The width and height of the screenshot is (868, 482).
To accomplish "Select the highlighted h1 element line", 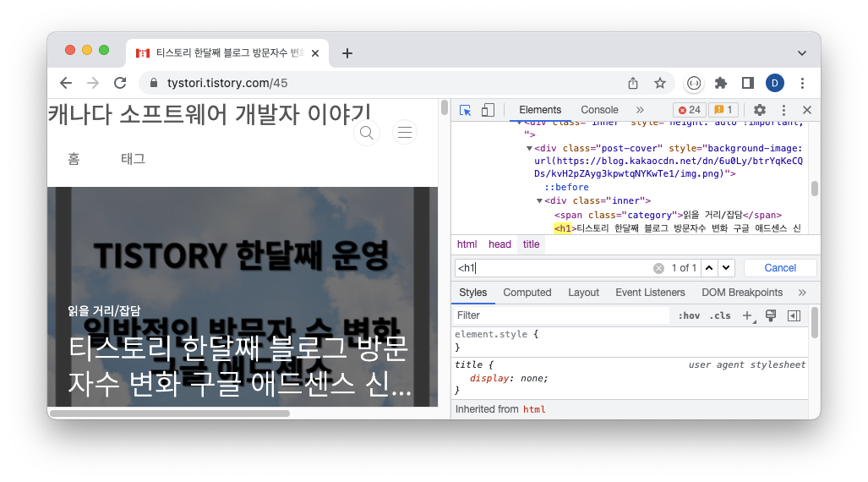I will tap(678, 228).
